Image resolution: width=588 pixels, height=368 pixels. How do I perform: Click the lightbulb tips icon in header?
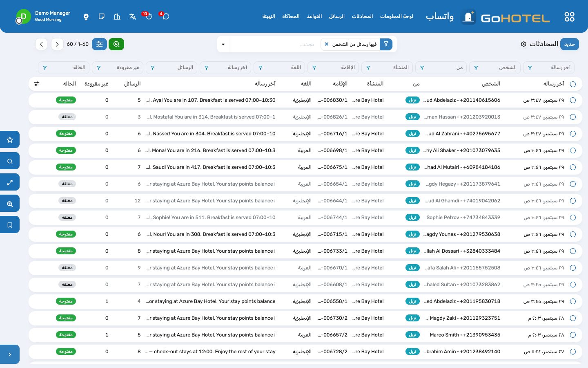pyautogui.click(x=86, y=17)
